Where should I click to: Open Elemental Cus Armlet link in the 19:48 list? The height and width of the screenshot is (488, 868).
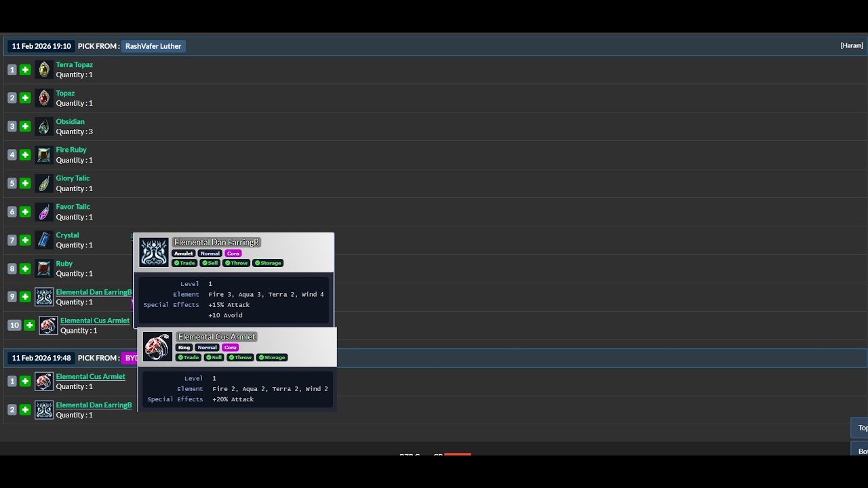(x=90, y=377)
